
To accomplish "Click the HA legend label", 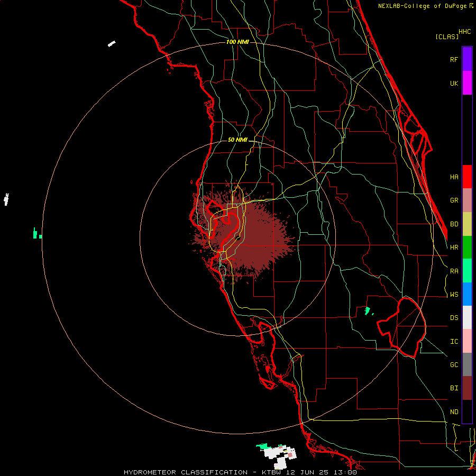I will click(454, 177).
